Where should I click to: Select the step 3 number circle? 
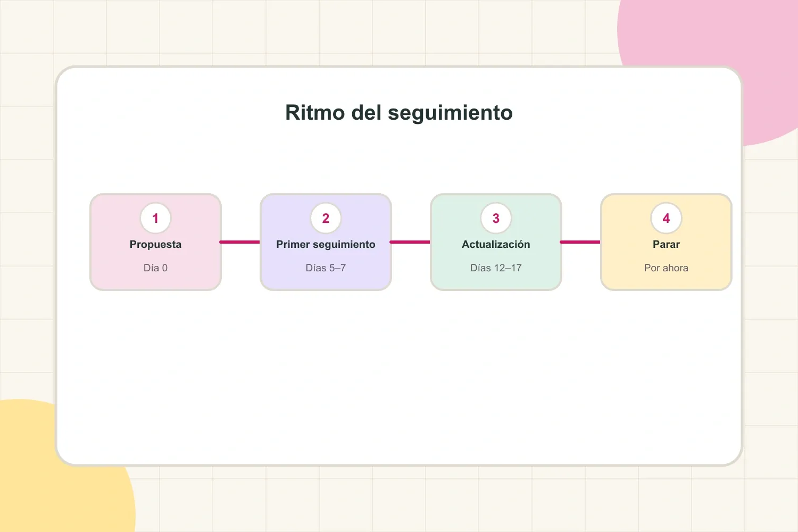[496, 218]
